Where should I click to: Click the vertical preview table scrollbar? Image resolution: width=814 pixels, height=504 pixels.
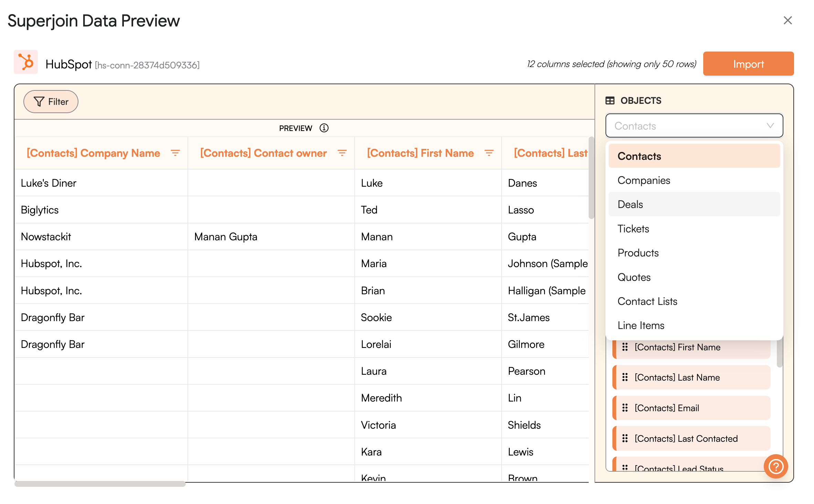[x=591, y=178]
